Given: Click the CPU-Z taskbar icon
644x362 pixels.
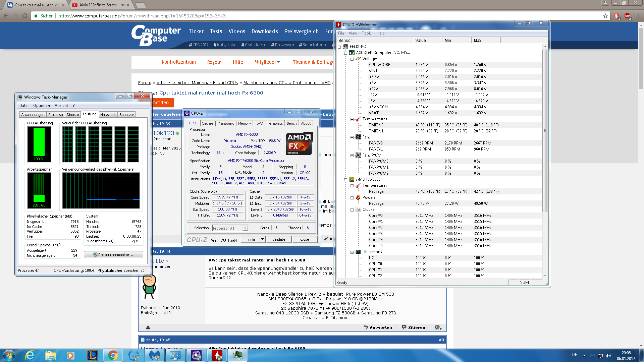Looking at the screenshot, I should (x=196, y=355).
